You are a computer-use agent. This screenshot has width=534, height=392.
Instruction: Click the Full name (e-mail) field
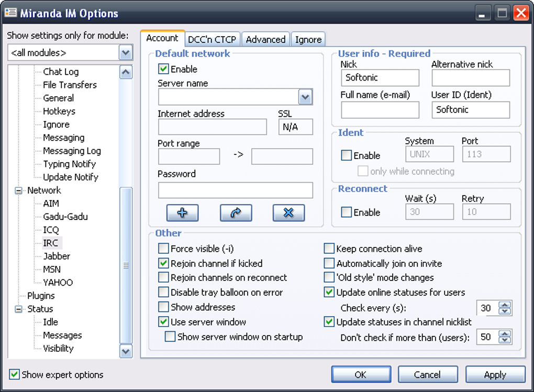click(380, 110)
